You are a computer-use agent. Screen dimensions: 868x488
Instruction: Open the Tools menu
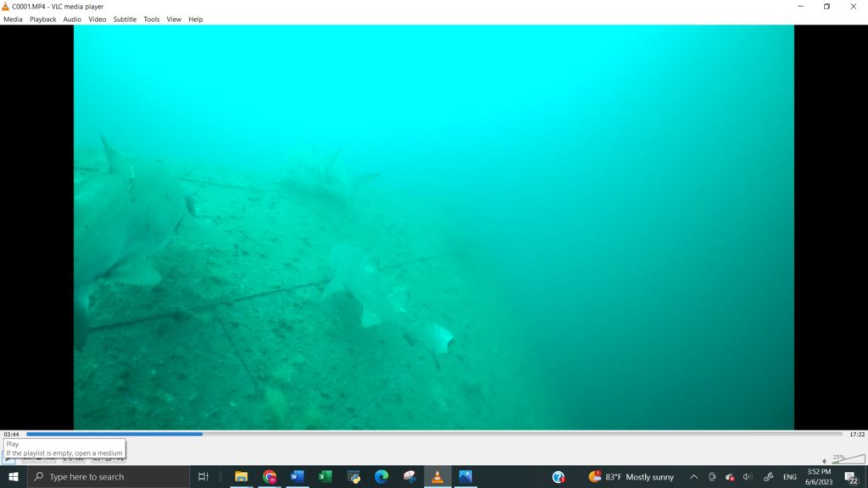[x=151, y=19]
